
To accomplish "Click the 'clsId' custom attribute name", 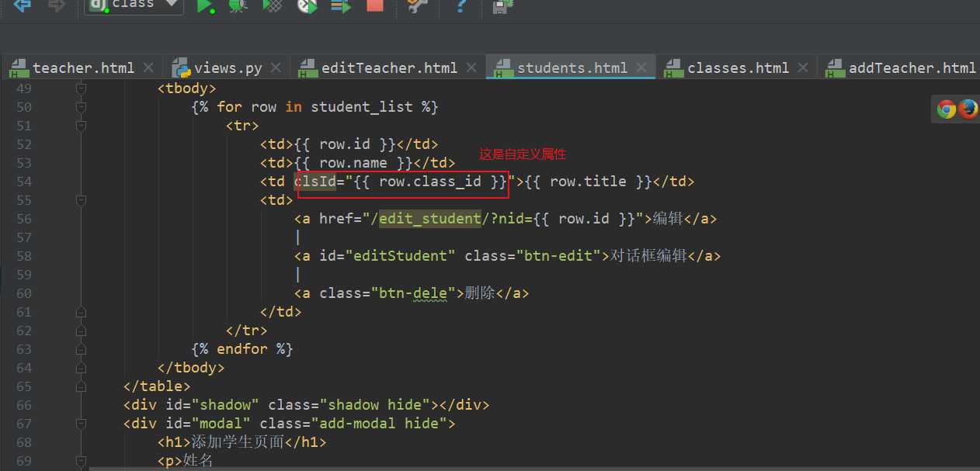I will (x=315, y=182).
